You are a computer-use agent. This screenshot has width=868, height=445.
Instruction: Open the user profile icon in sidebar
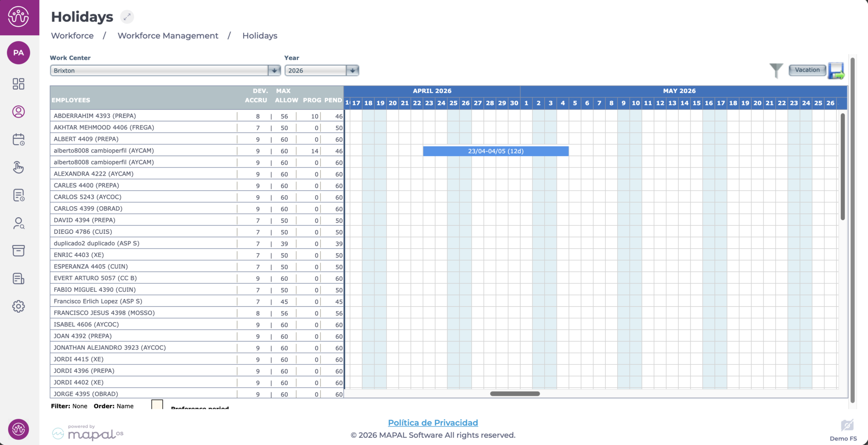(19, 112)
